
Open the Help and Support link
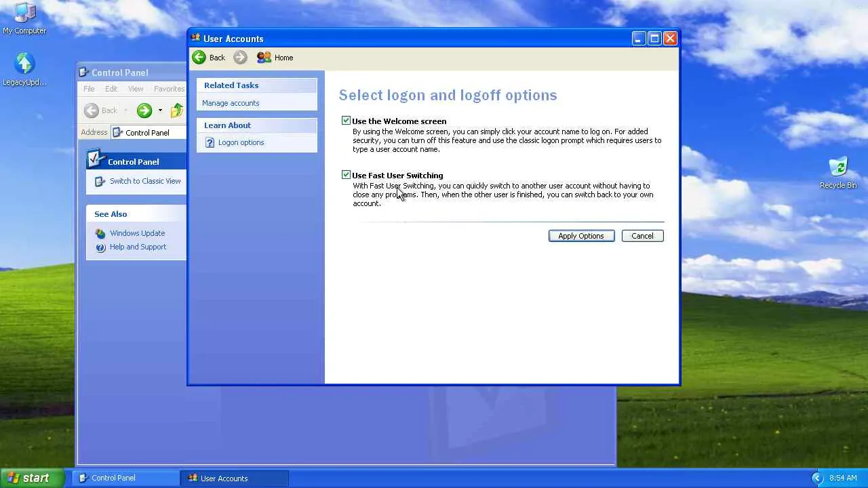click(x=138, y=247)
